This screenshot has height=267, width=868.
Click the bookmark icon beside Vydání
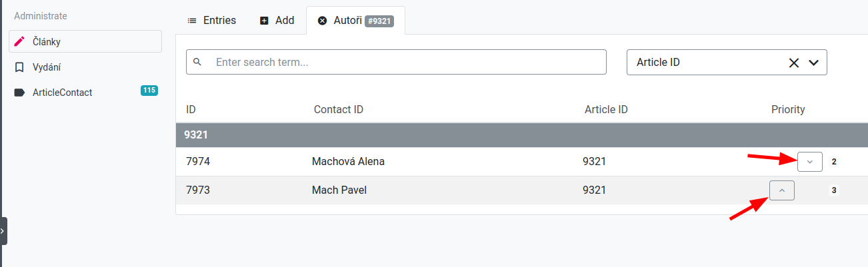pyautogui.click(x=19, y=67)
